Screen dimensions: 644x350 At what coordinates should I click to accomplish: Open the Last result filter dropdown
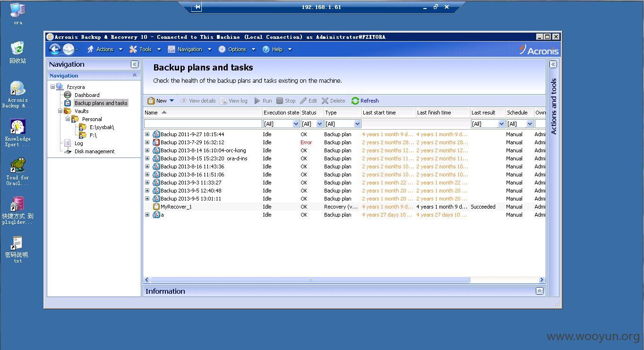[501, 124]
